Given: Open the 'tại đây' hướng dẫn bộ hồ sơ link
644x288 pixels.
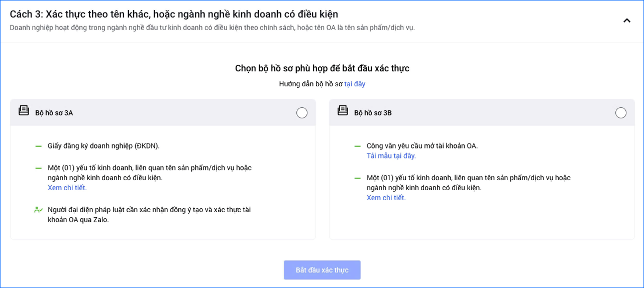Looking at the screenshot, I should [355, 84].
